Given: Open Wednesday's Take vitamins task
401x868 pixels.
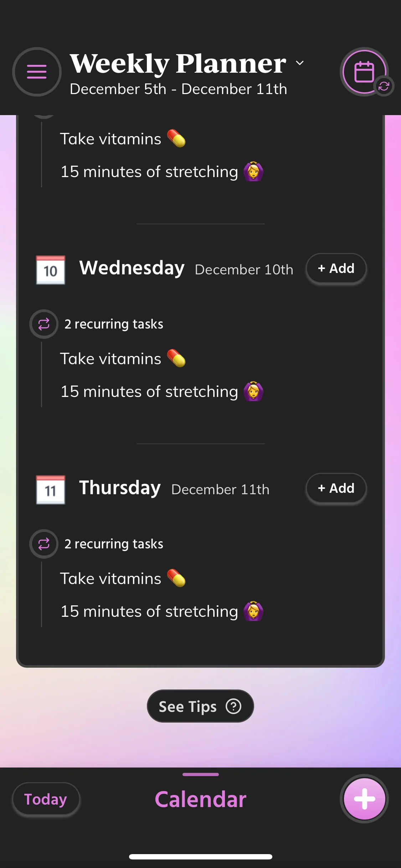Looking at the screenshot, I should tap(111, 358).
